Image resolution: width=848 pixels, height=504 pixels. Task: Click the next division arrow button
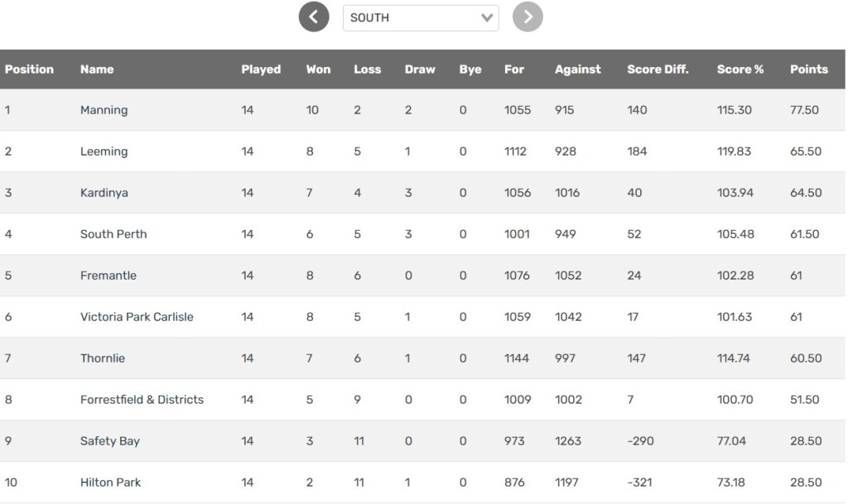tap(528, 17)
